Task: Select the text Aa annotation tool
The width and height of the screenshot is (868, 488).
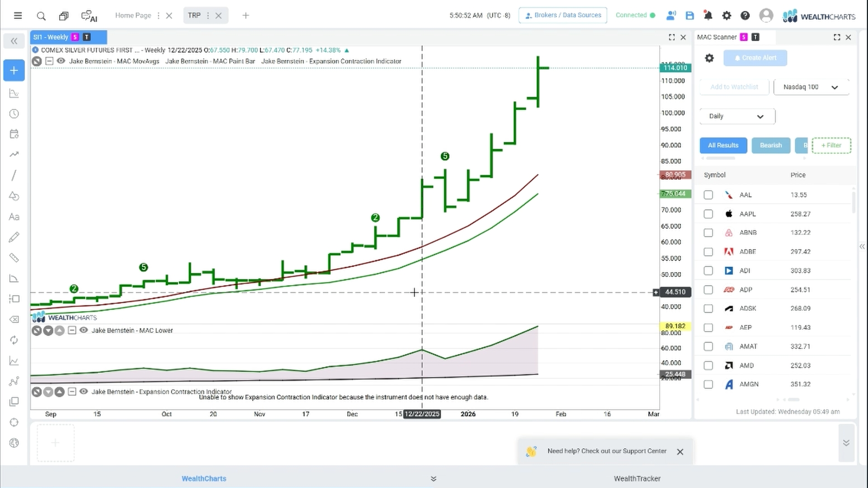Action: [14, 217]
